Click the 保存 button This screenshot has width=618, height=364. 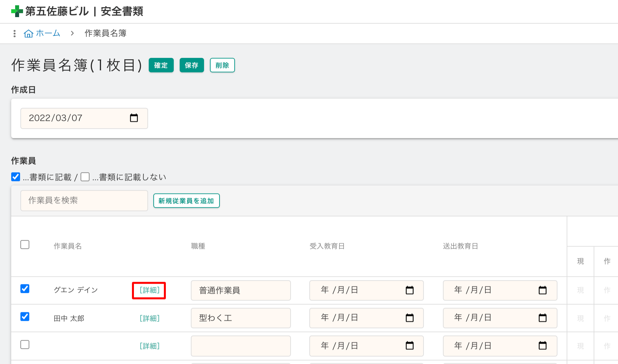192,65
